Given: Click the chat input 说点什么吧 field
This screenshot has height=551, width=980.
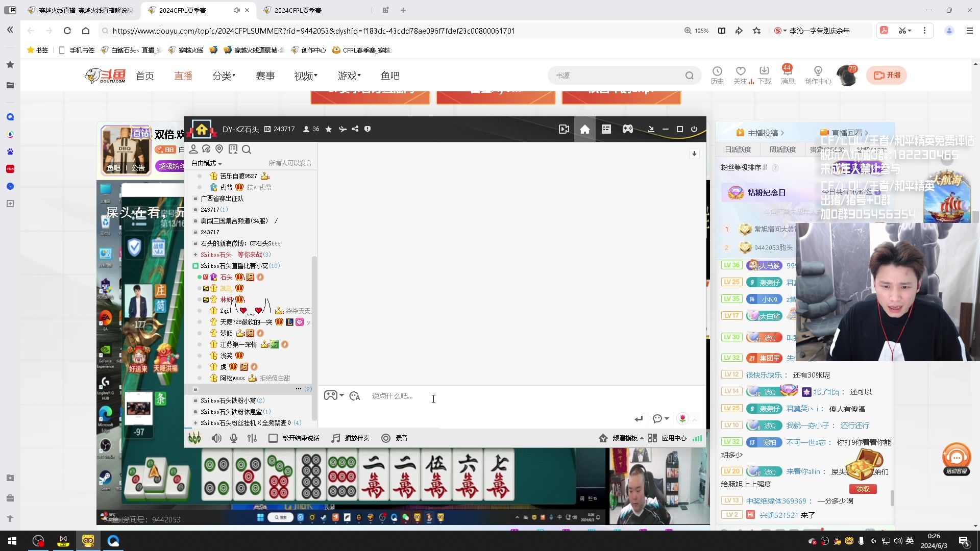Looking at the screenshot, I should tap(392, 396).
